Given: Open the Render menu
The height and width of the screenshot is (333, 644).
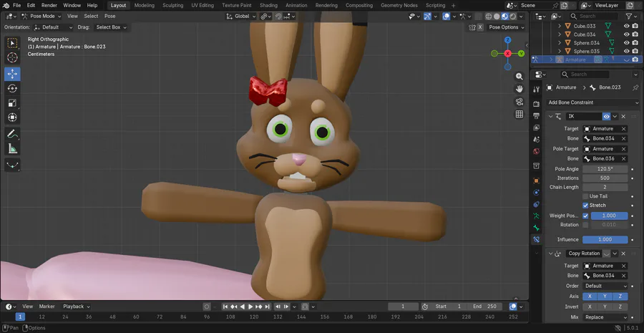Looking at the screenshot, I should point(49,5).
